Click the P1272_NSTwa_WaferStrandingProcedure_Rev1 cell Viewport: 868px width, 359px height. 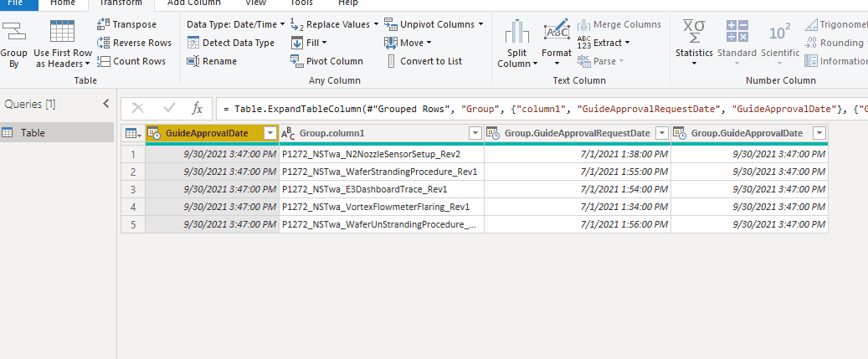382,172
